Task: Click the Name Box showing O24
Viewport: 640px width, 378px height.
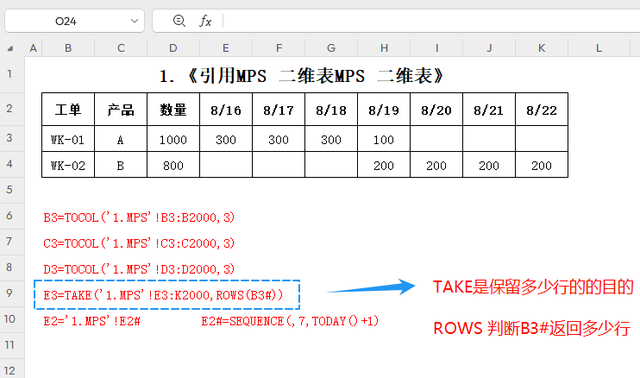Action: point(74,21)
